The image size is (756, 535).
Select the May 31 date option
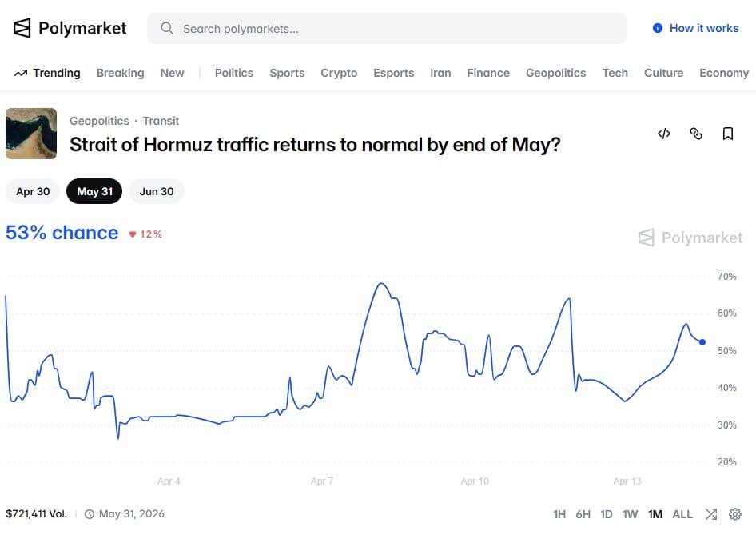(94, 191)
